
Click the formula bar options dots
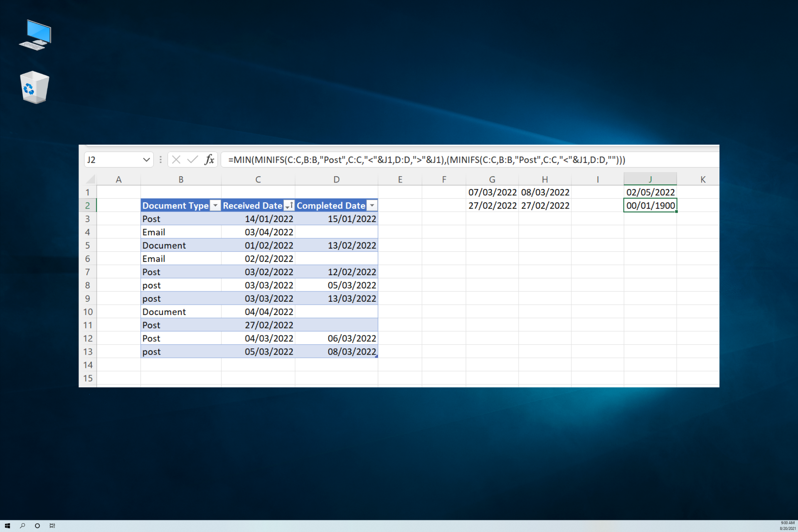tap(160, 160)
